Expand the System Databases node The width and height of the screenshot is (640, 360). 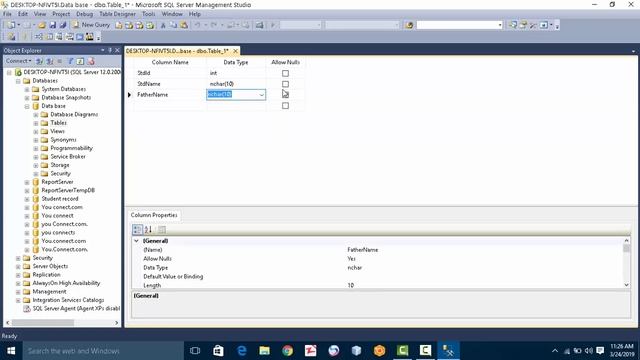[27, 89]
